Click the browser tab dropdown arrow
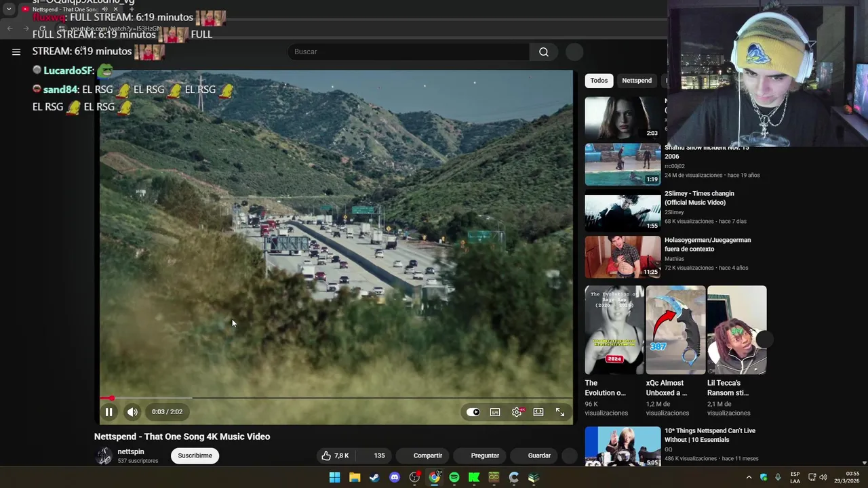This screenshot has width=868, height=488. 9,9
